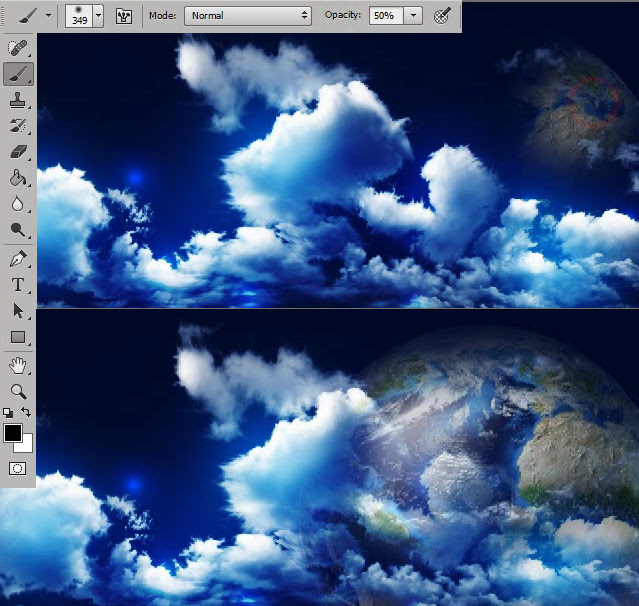Select the Paint Bucket tool
Image resolution: width=639 pixels, height=606 pixels.
click(x=18, y=178)
